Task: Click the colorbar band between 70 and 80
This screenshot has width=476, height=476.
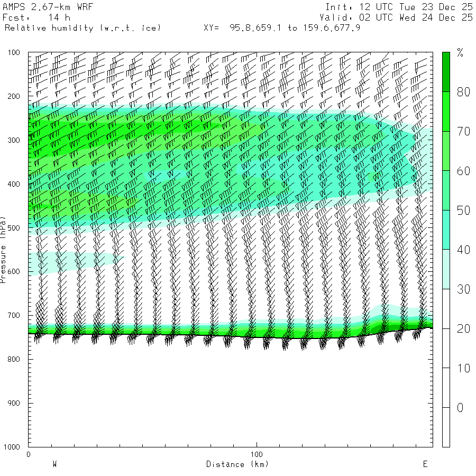Action: pyautogui.click(x=446, y=111)
